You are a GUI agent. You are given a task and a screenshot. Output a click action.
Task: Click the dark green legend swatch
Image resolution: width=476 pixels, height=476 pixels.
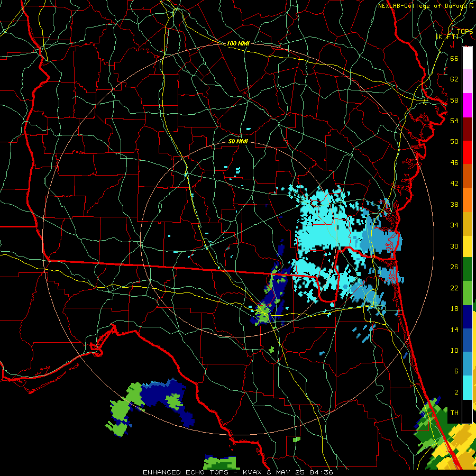[467, 269]
